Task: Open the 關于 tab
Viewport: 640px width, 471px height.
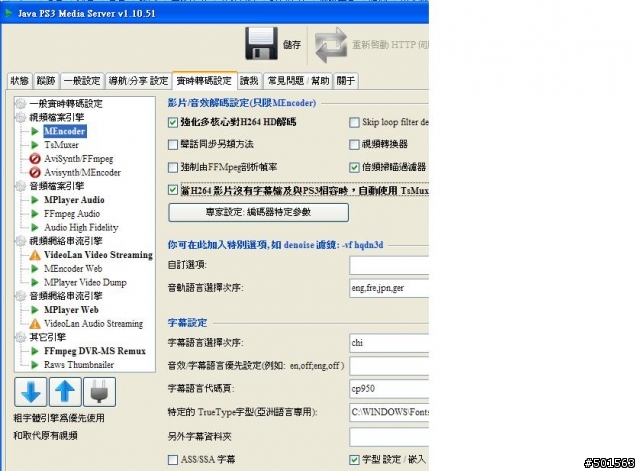Action: [345, 81]
